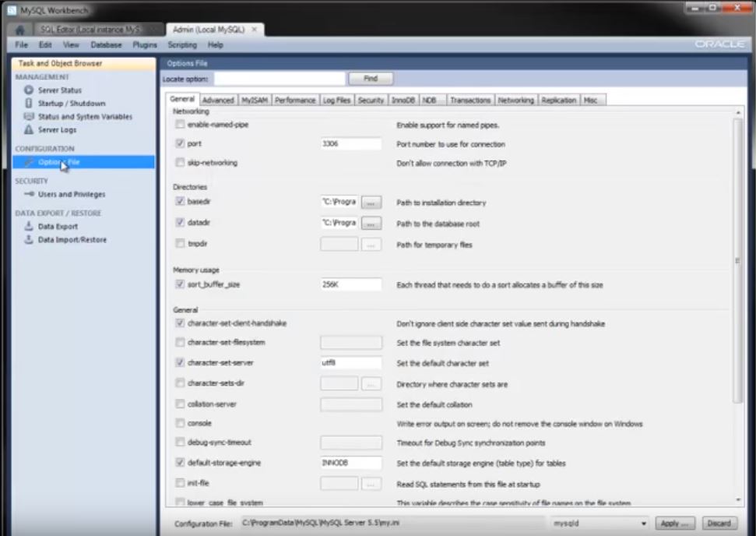This screenshot has height=536, width=756.
Task: Uncheck the basedir checkbox
Action: [180, 201]
